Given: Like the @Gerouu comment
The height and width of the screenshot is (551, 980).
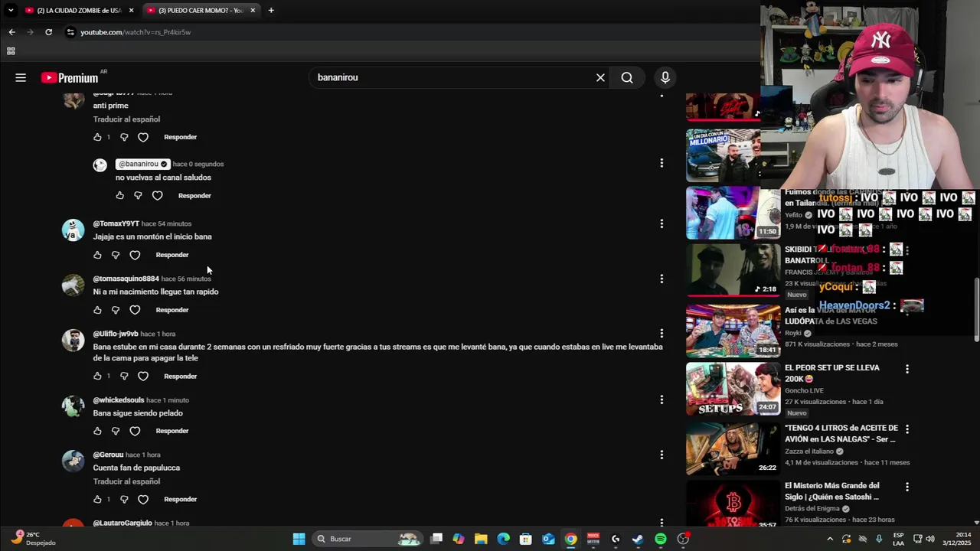Looking at the screenshot, I should click(x=97, y=500).
